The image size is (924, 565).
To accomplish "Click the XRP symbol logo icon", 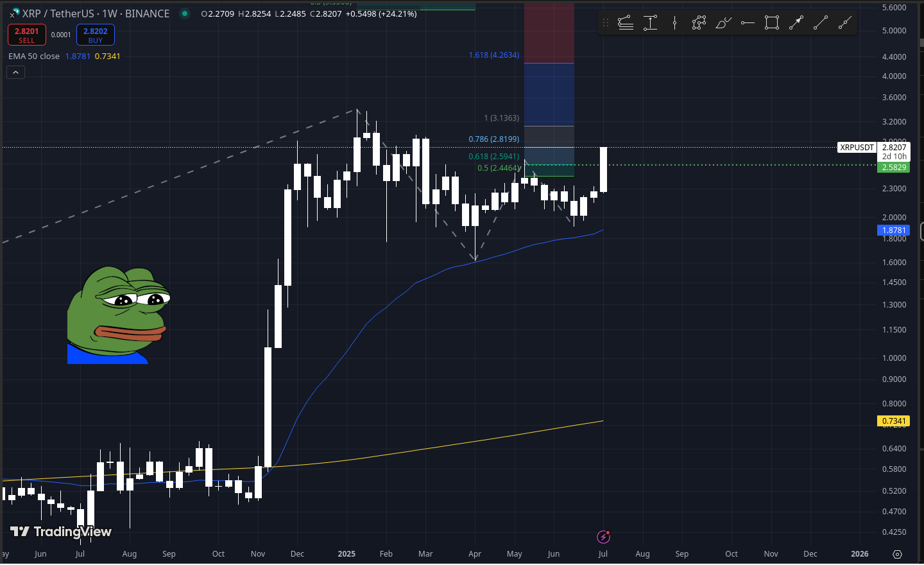I will [x=15, y=13].
